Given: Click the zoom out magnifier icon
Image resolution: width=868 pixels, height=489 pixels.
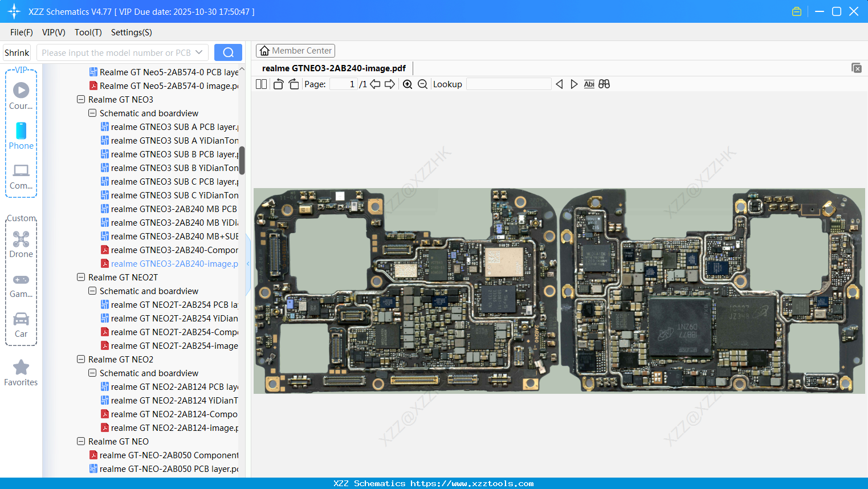Looking at the screenshot, I should click(x=422, y=84).
